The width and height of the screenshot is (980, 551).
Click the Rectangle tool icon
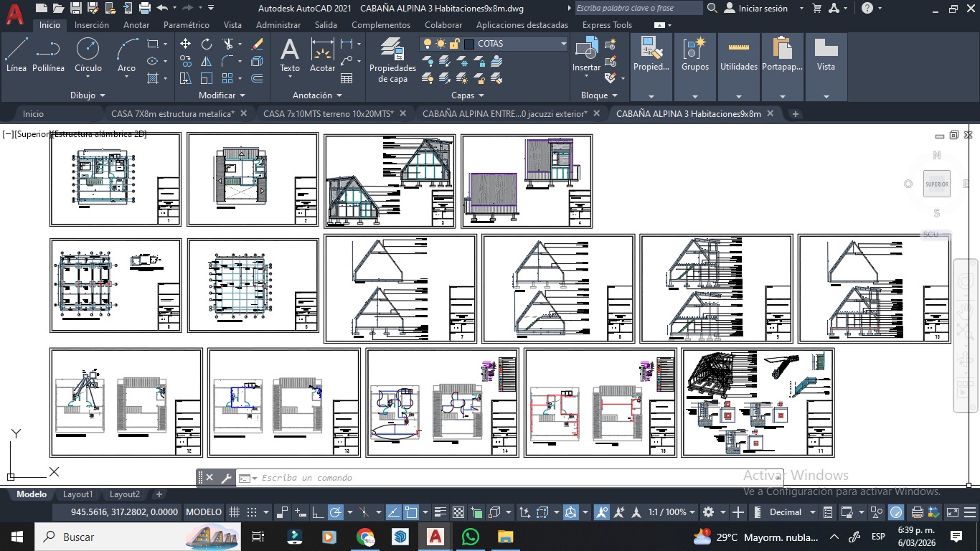click(x=153, y=44)
